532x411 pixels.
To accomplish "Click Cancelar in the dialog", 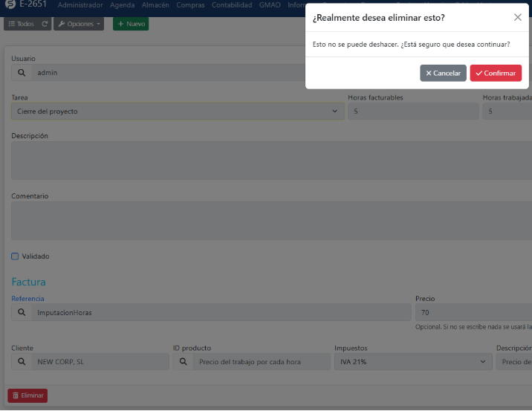I will [x=443, y=73].
